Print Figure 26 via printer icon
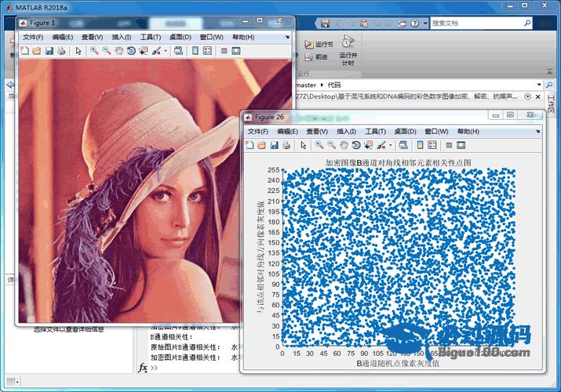Image resolution: width=561 pixels, height=392 pixels. pyautogui.click(x=286, y=145)
